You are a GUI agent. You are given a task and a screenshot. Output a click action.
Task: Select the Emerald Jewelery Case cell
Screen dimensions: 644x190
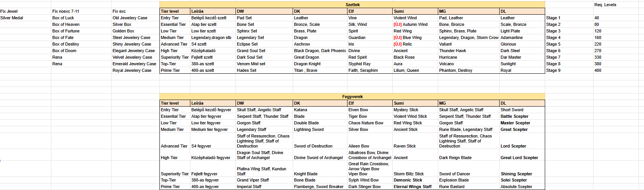click(x=134, y=64)
